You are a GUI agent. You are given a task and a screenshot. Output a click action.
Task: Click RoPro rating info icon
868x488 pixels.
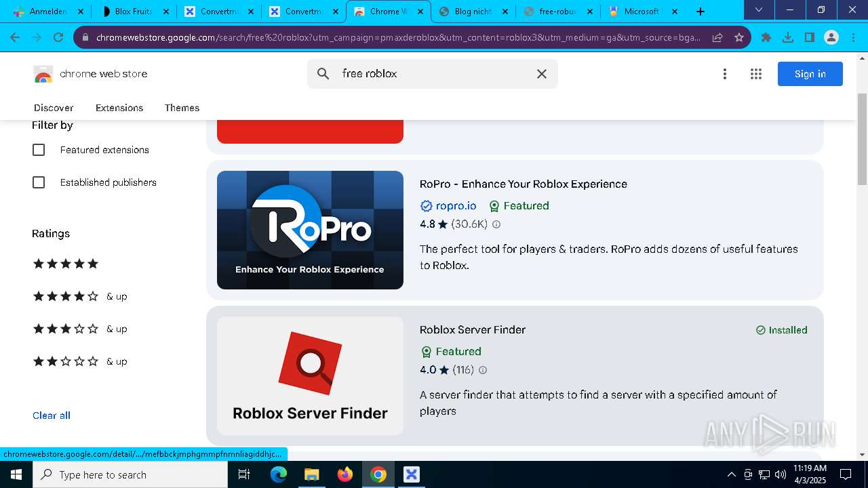(x=496, y=224)
